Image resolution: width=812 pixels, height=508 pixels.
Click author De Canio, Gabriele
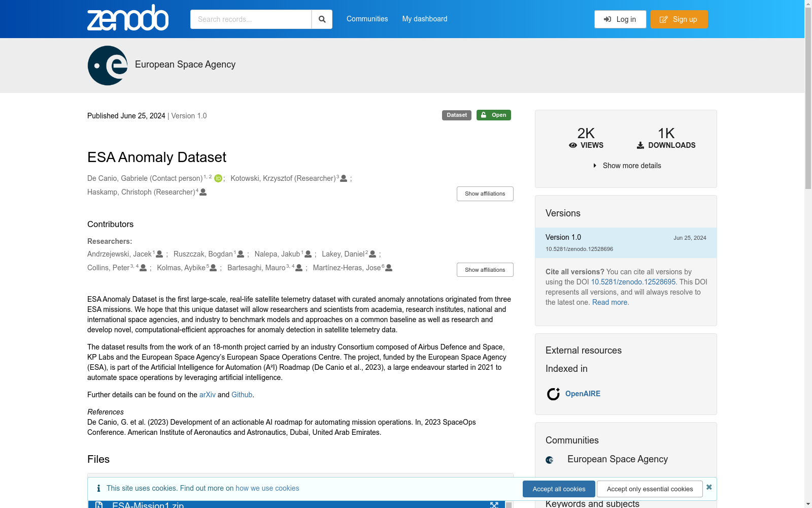145,178
